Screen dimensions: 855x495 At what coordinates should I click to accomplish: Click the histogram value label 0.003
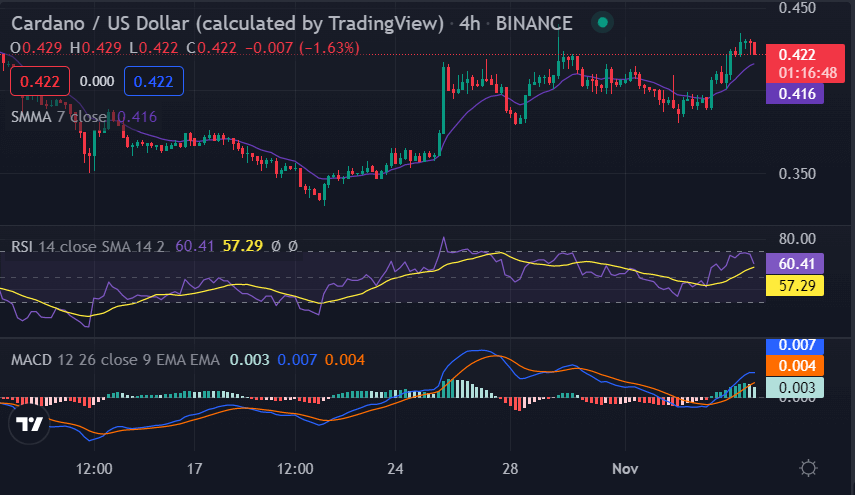tap(795, 388)
